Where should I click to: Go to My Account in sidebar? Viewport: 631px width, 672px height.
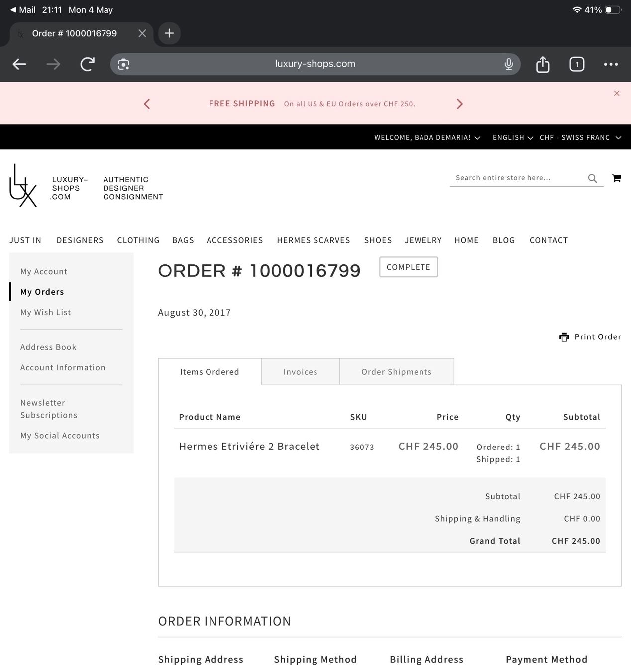[44, 272]
